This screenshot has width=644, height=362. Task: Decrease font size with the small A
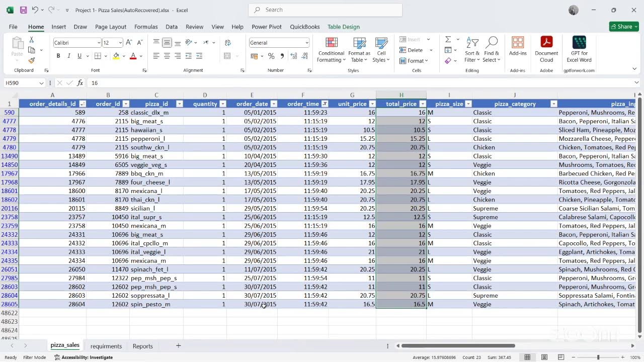coord(139,43)
